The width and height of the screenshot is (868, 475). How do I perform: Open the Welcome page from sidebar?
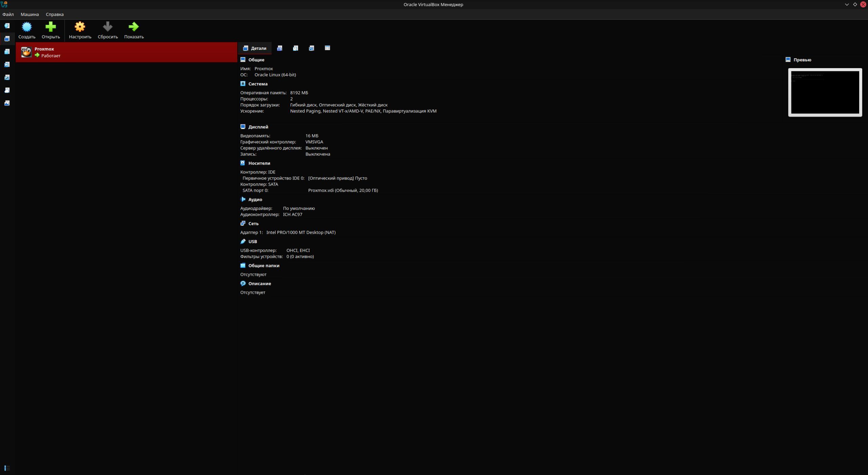pyautogui.click(x=7, y=26)
